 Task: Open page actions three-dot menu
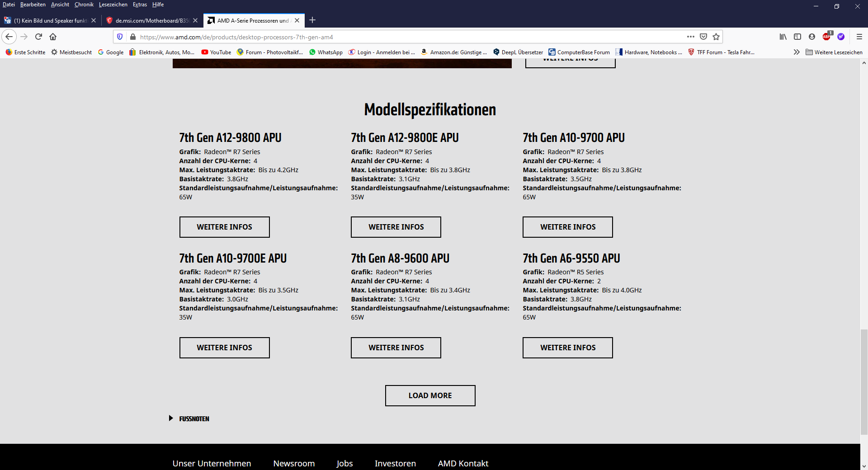point(690,37)
